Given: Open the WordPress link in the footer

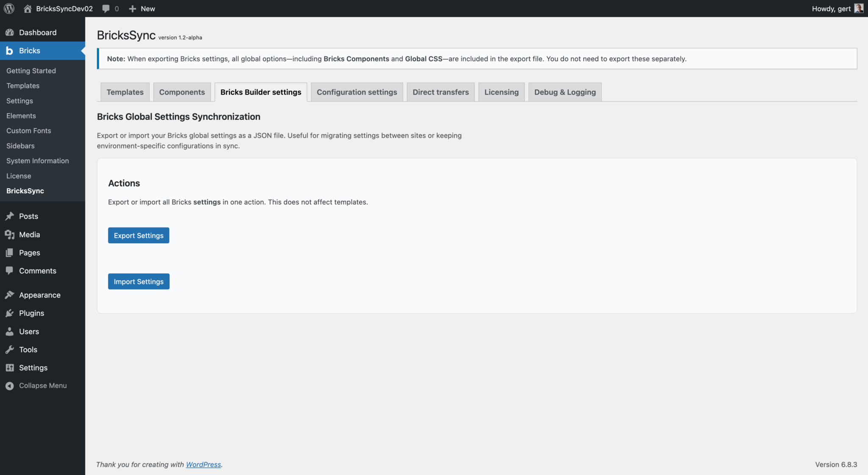Looking at the screenshot, I should 203,464.
